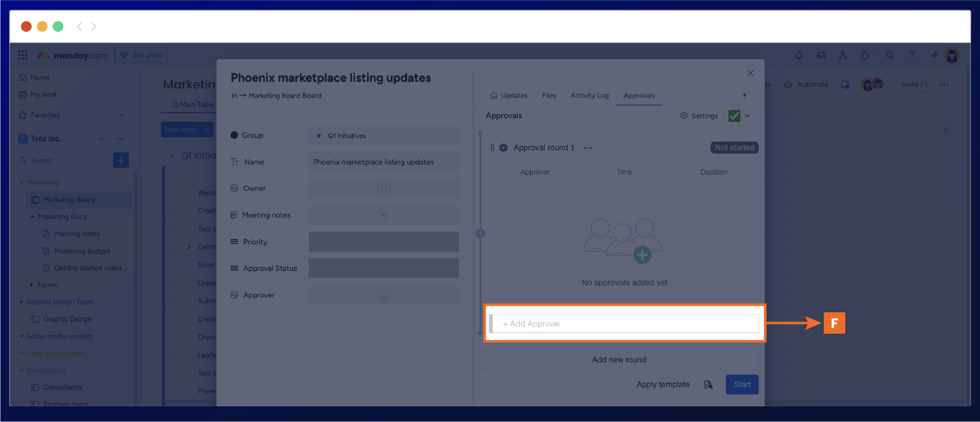Open the inbox tray icon

click(821, 55)
